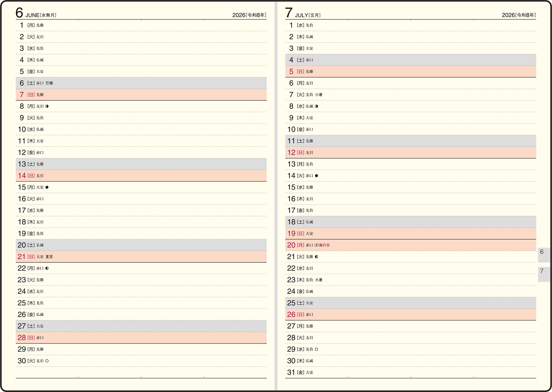
Task: Click the June 7 [日] Sunday row
Action: 141,95
